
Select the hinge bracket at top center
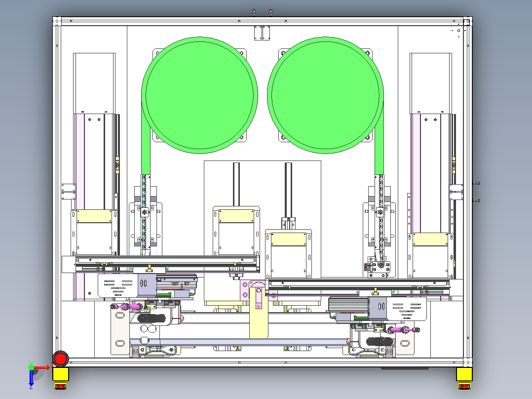pyautogui.click(x=262, y=33)
